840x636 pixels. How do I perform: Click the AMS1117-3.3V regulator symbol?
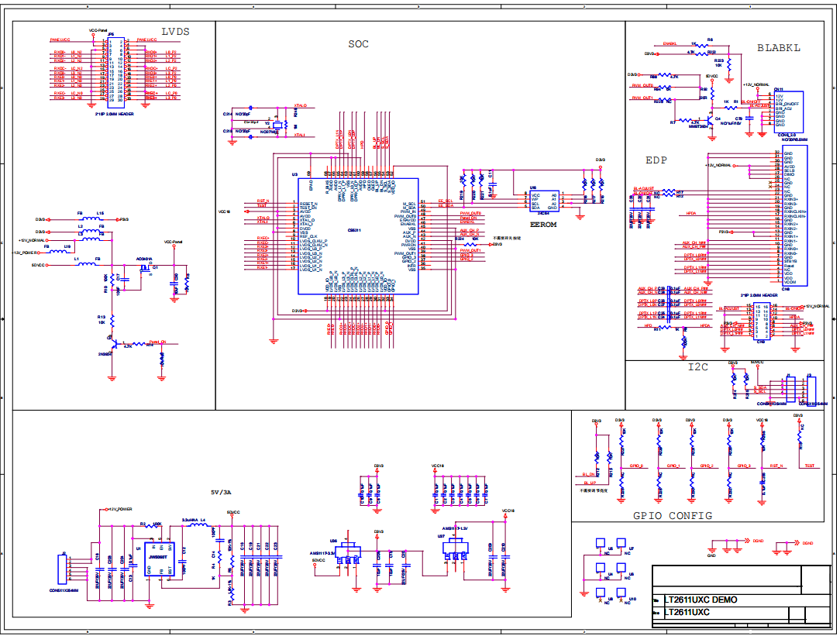click(348, 554)
